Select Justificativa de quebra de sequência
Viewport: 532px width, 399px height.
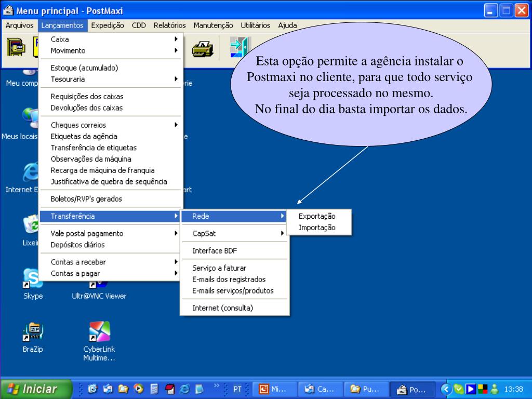coord(110,181)
